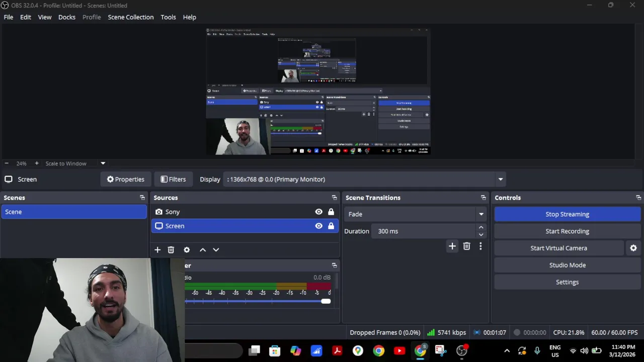Show hidden system tray icons
644x362 pixels.
507,350
